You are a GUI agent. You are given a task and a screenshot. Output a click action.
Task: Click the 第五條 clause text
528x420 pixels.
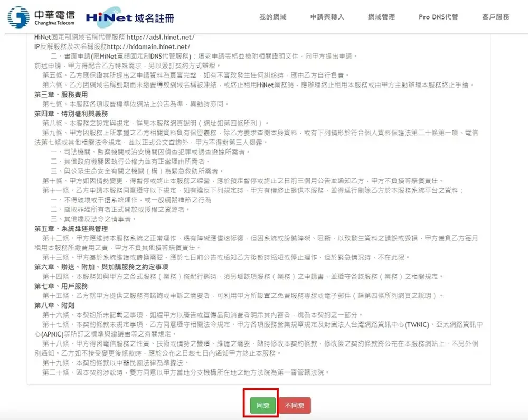196,75
